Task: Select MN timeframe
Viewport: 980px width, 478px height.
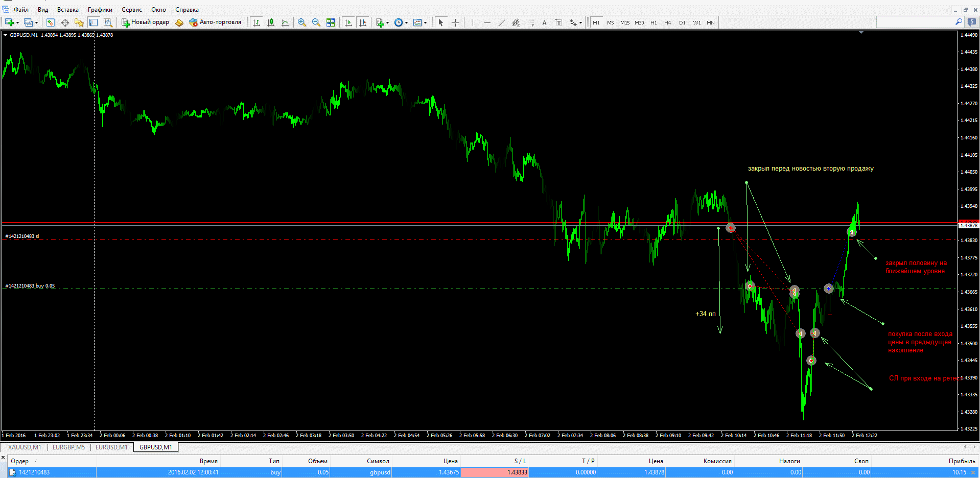Action: tap(711, 22)
